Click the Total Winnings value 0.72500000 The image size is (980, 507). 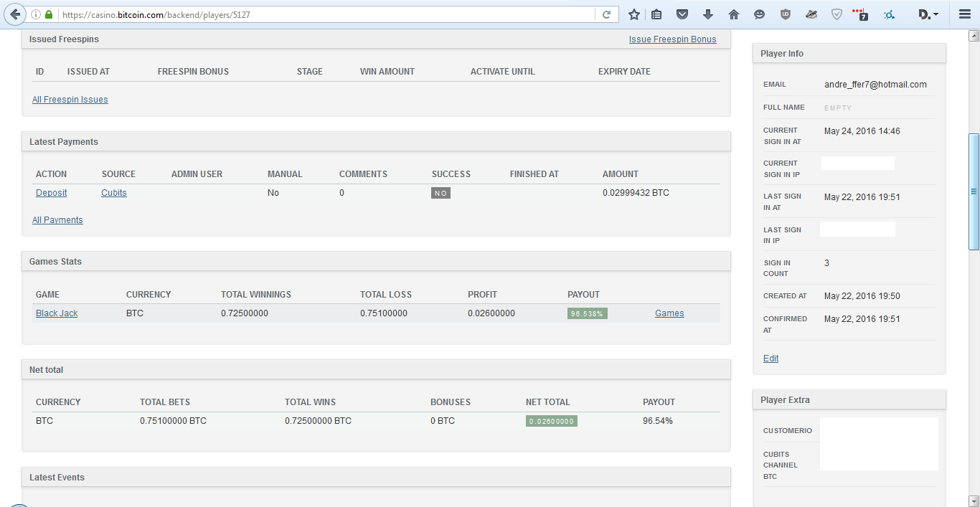245,313
